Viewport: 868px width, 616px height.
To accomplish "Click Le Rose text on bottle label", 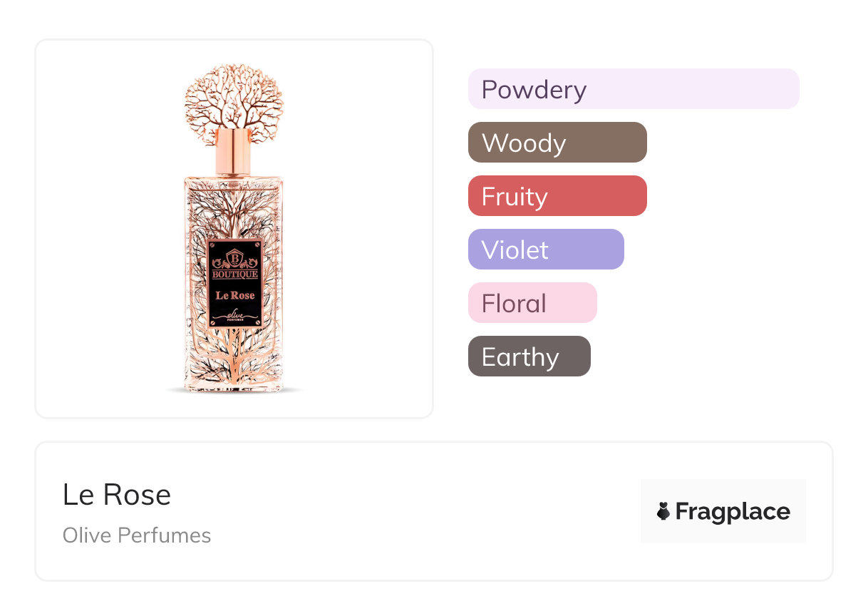I will tap(234, 294).
